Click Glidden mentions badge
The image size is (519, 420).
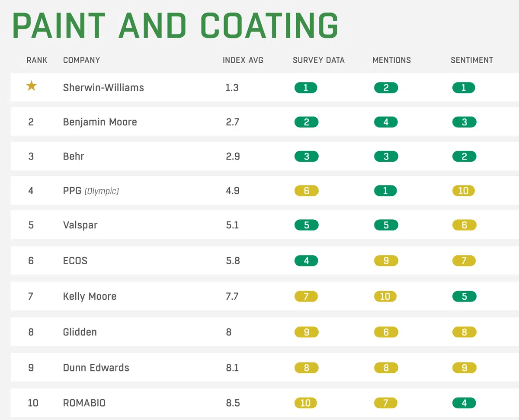386,332
